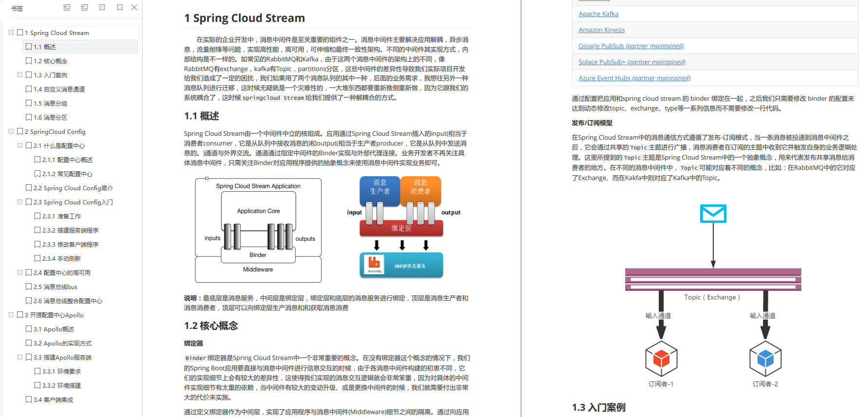Viewport: 868px width, 417px height.
Task: Click the bookmark icon beside '1.4 自定义消息通道'
Action: click(x=29, y=89)
